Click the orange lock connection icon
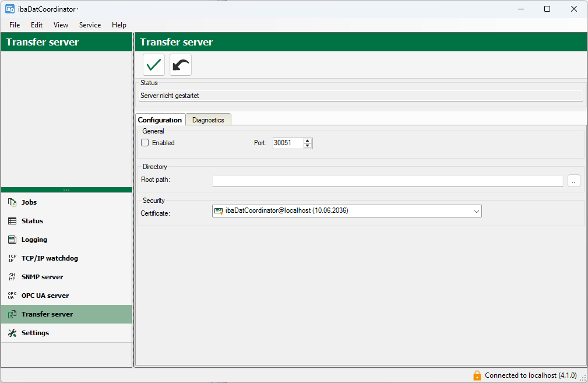 pyautogui.click(x=477, y=375)
